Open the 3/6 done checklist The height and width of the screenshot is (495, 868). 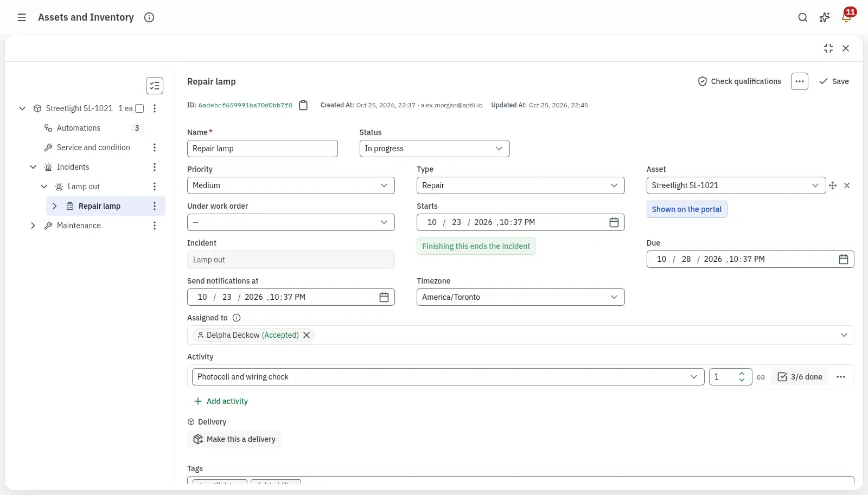(x=800, y=377)
